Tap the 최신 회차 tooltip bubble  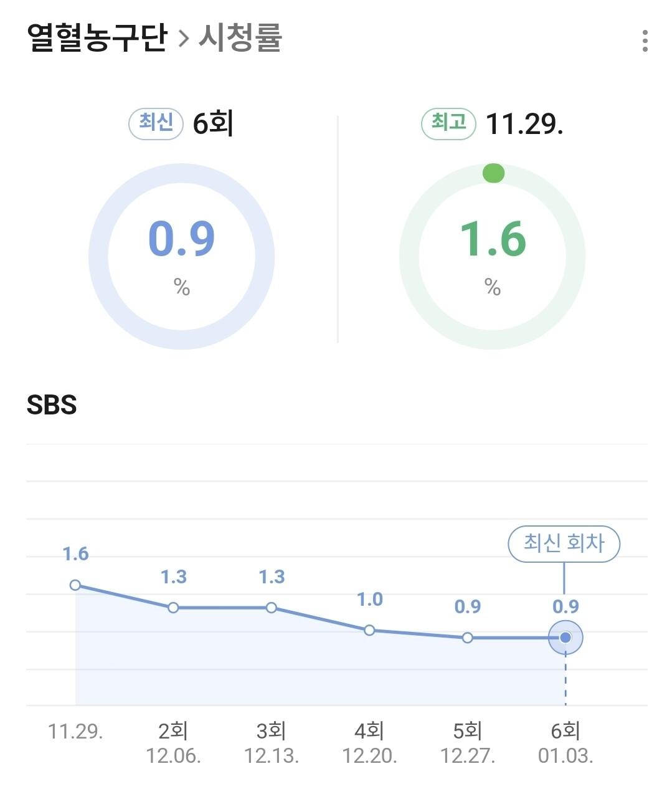pyautogui.click(x=564, y=543)
